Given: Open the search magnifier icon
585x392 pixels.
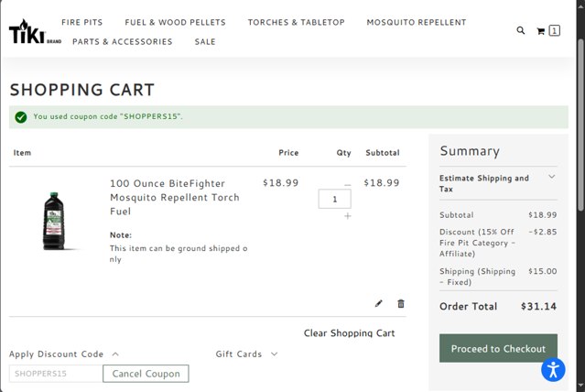Looking at the screenshot, I should tap(521, 30).
